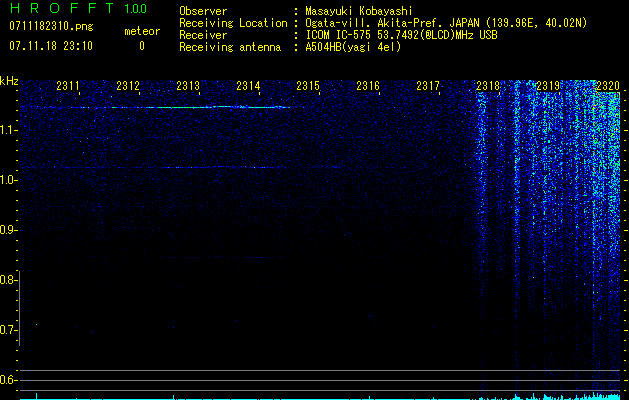Image resolution: width=629 pixels, height=400 pixels.
Task: Click the Receiver field label
Action: (203, 35)
